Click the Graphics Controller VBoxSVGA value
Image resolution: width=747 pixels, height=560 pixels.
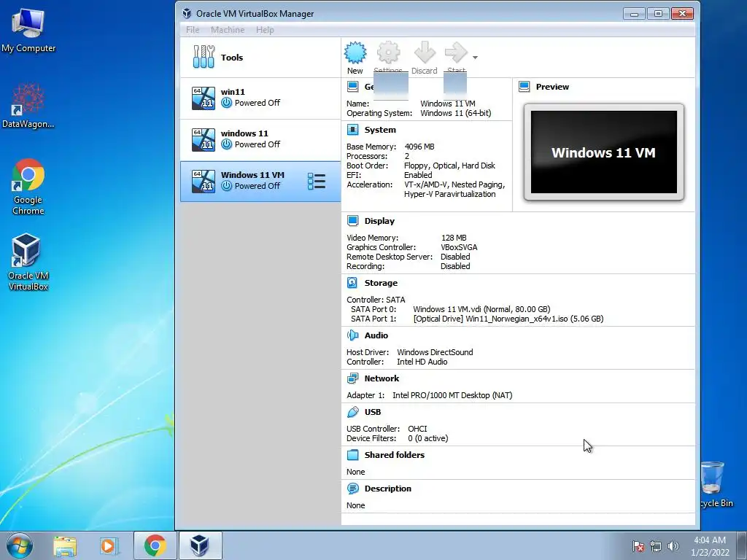(x=459, y=247)
